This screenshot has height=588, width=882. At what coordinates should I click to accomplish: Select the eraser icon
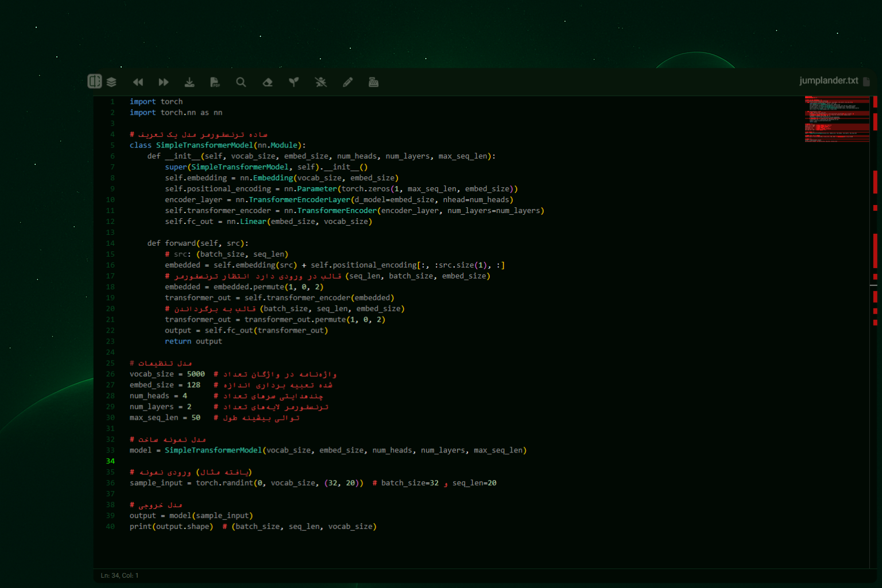point(268,82)
